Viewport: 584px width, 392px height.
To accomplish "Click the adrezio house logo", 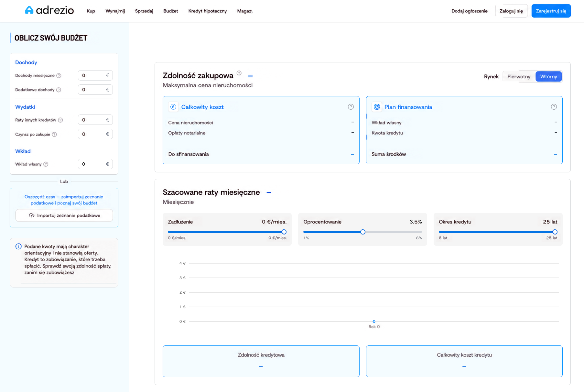I will pos(49,10).
